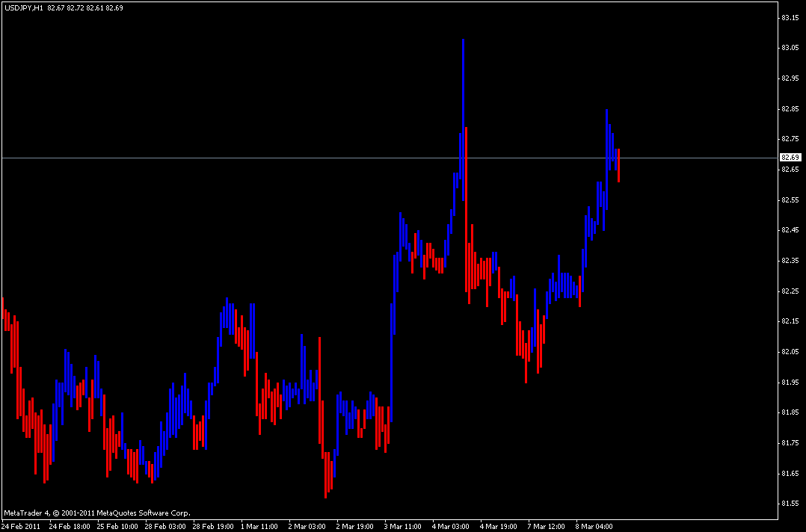Select the 82.85 price scale value

pos(790,109)
